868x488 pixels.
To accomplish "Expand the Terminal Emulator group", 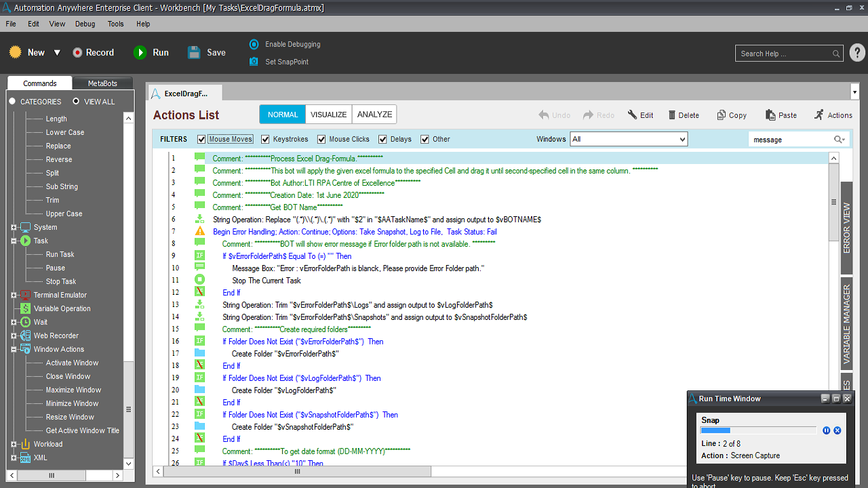I will [x=14, y=296].
